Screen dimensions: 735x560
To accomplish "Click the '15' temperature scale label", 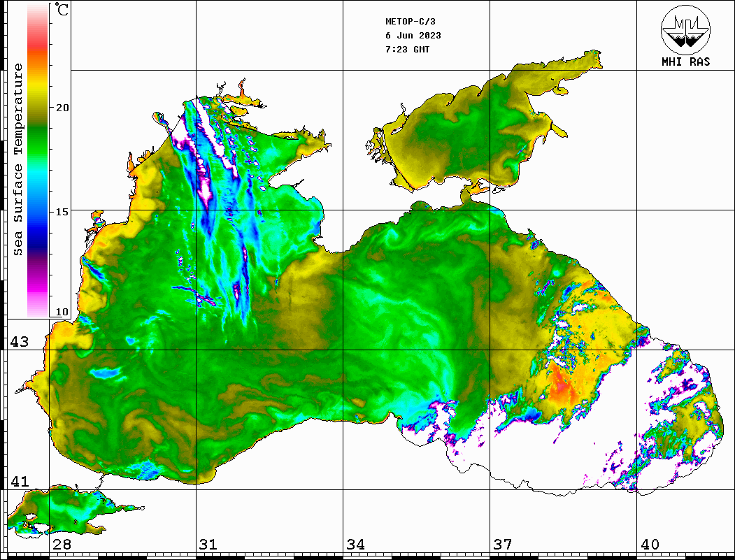I will 62,212.
